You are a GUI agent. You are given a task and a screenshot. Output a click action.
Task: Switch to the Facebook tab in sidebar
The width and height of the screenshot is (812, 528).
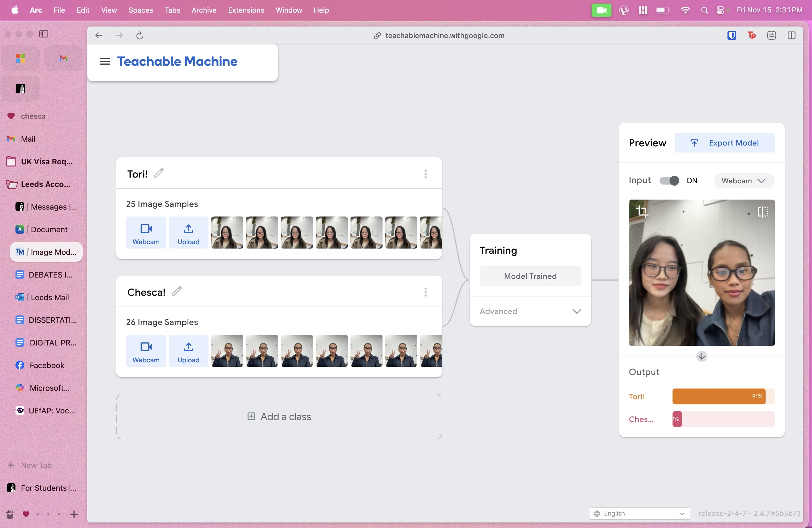click(46, 365)
